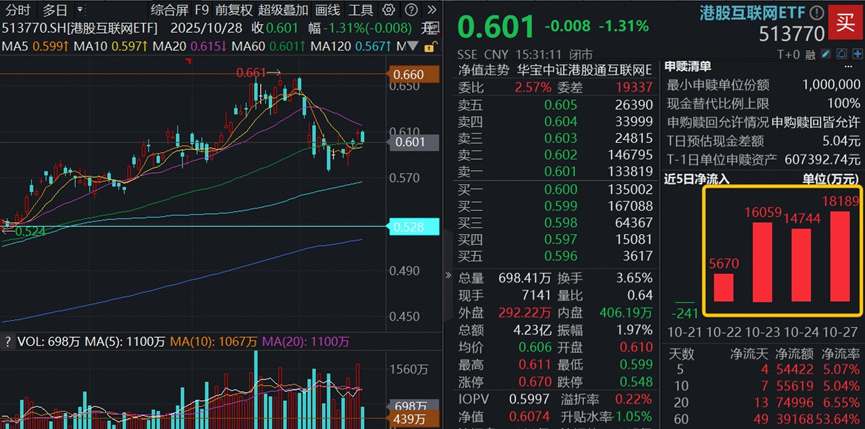Screen dimensions: 865x429
Task: Click the 港股互联网ETF name link
Action: (752, 12)
